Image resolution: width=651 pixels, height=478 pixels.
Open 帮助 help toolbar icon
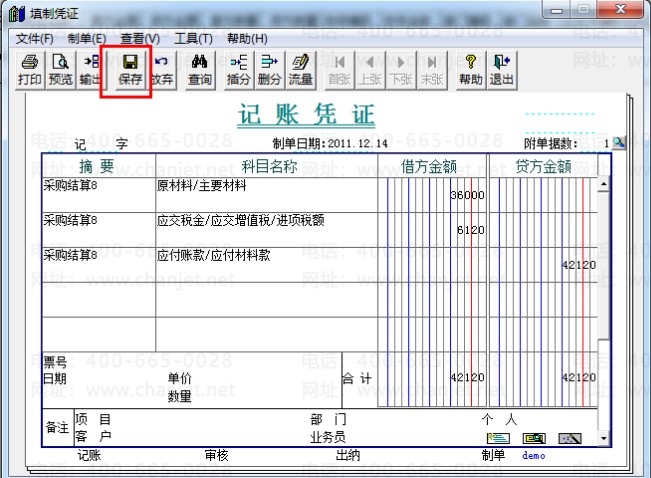pyautogui.click(x=470, y=70)
